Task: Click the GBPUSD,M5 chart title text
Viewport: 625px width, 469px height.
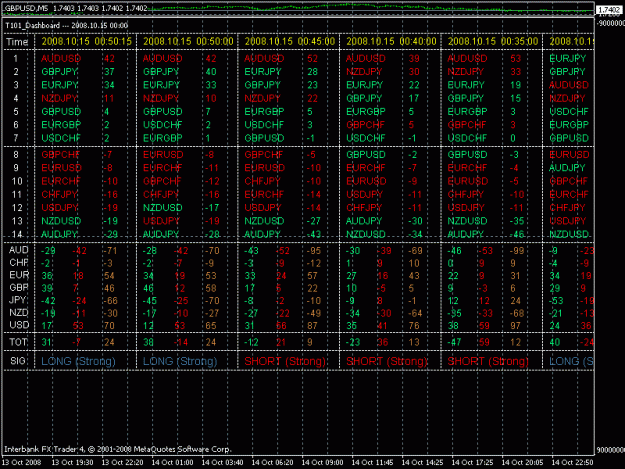Action: coord(27,8)
